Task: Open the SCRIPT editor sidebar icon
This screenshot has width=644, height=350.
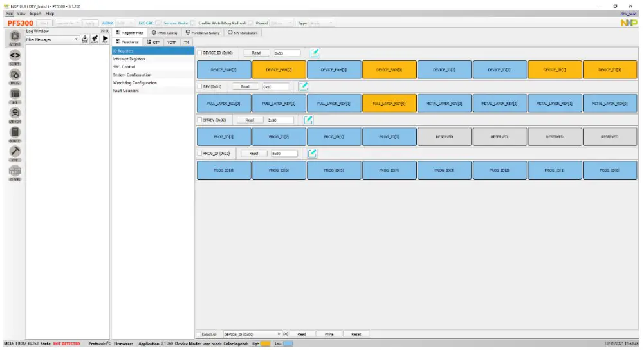Action: tap(15, 57)
